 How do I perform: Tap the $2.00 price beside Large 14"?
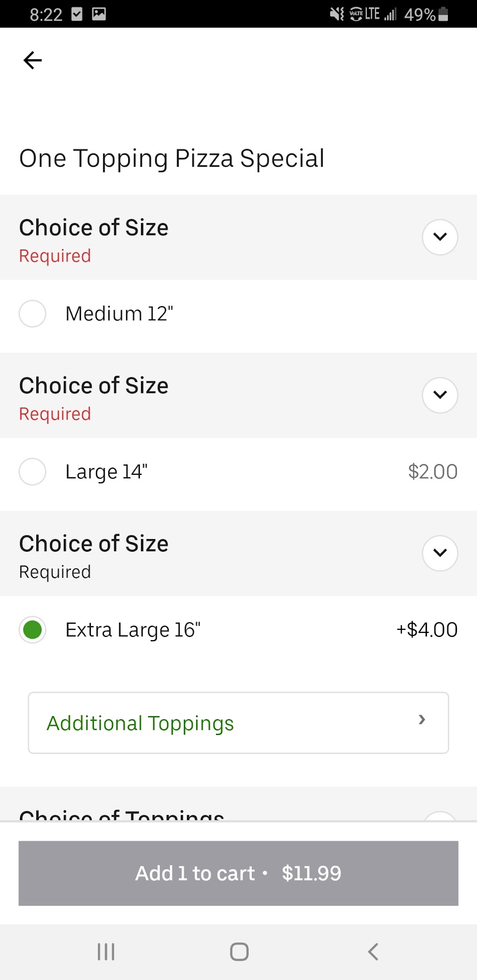tap(433, 472)
